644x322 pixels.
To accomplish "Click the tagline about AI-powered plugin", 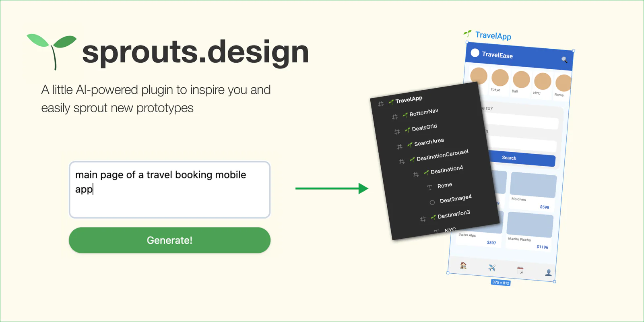I will [x=156, y=99].
